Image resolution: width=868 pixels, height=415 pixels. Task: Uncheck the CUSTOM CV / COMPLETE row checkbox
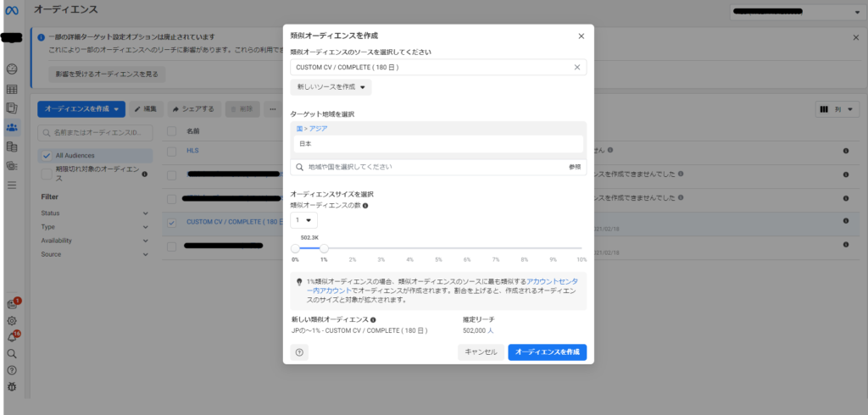coord(172,223)
